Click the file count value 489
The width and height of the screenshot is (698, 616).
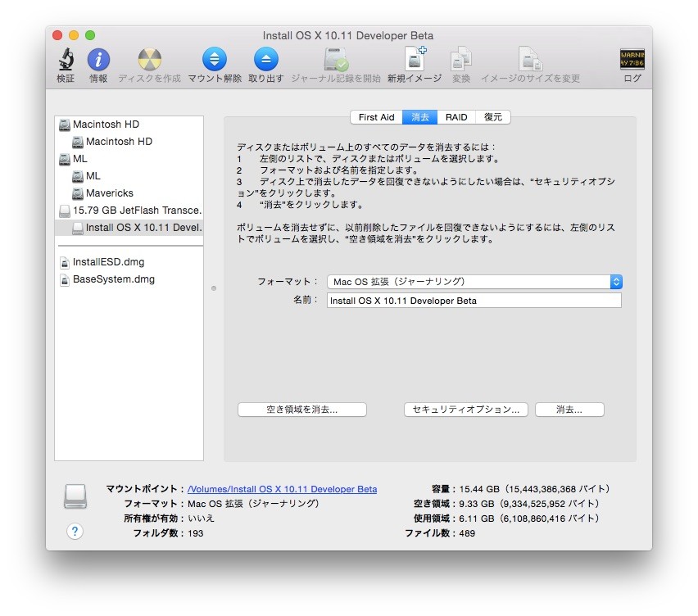[467, 533]
